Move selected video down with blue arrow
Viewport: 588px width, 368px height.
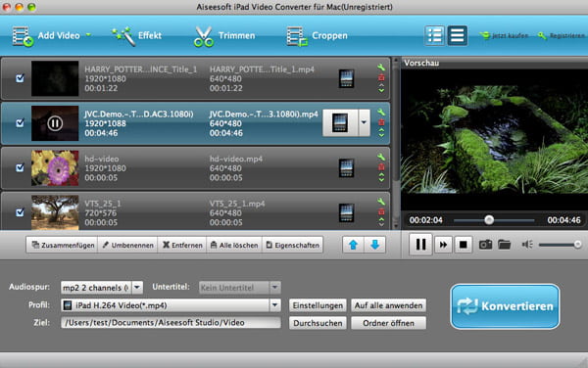coord(374,245)
